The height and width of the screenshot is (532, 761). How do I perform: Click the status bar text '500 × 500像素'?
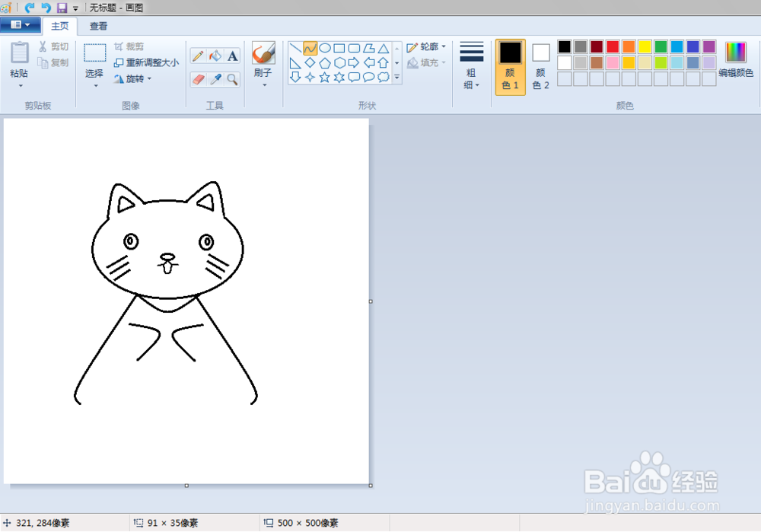pyautogui.click(x=307, y=523)
